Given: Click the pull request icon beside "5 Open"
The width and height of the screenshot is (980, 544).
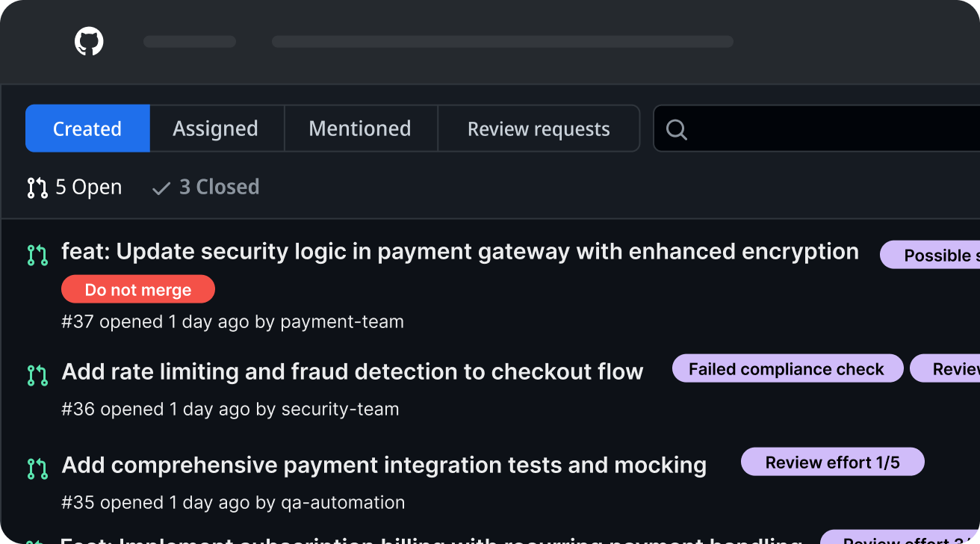Looking at the screenshot, I should (36, 187).
